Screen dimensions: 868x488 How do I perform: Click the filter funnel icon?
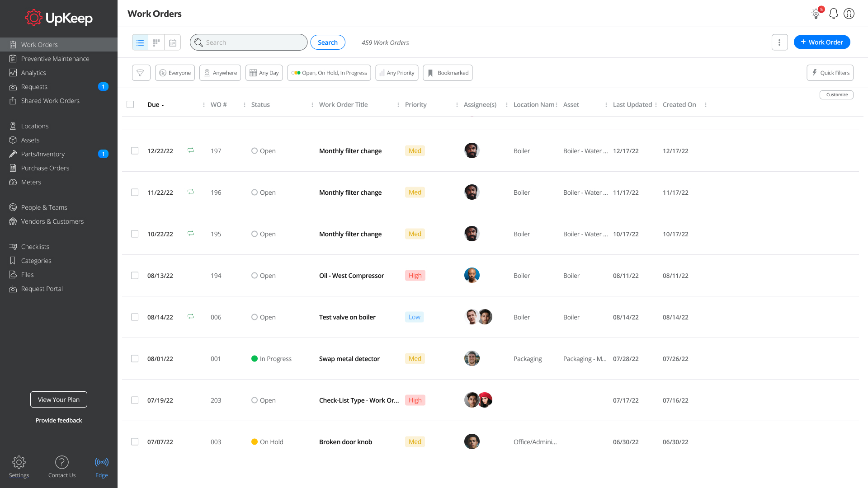coord(141,73)
